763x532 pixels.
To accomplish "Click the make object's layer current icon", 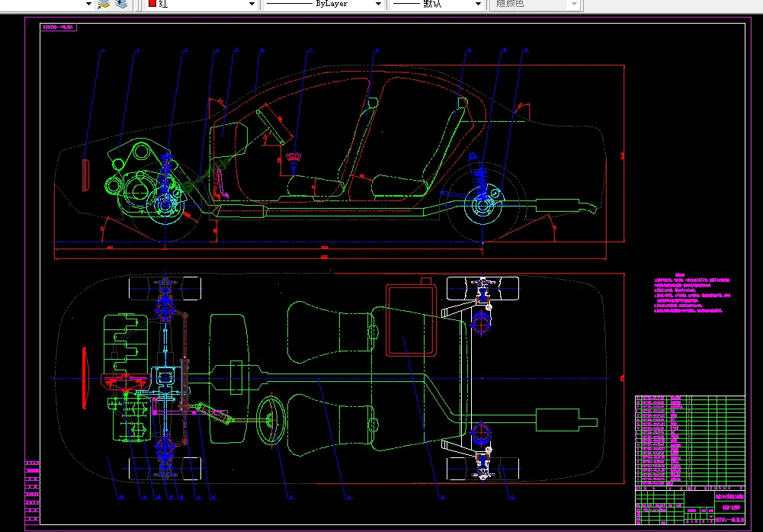I will click(104, 4).
